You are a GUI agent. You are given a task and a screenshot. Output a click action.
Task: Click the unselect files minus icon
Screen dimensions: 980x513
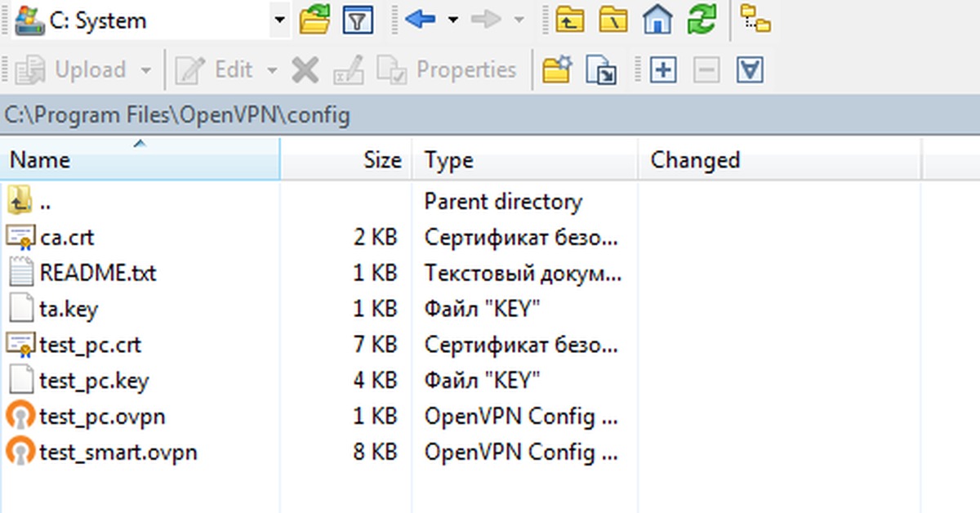(706, 70)
